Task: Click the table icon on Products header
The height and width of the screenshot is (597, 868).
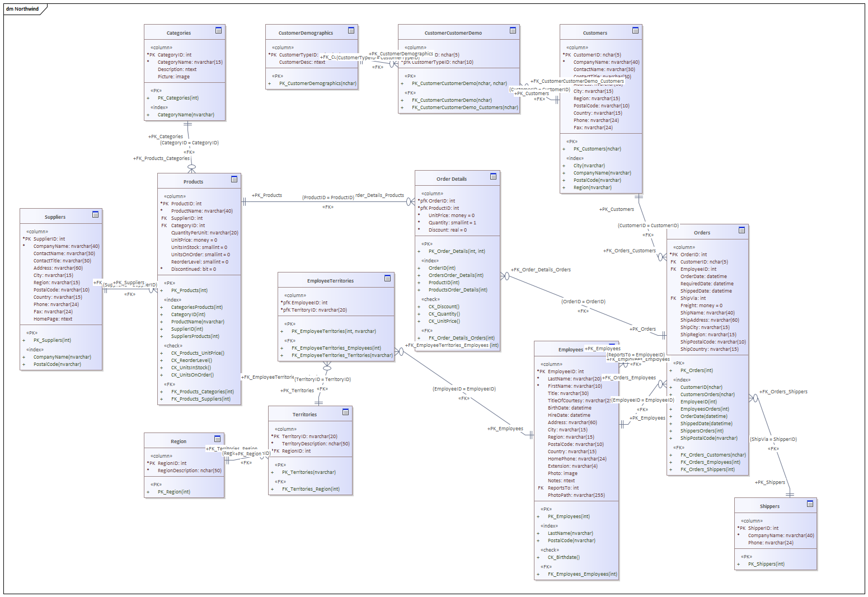Action: point(234,179)
